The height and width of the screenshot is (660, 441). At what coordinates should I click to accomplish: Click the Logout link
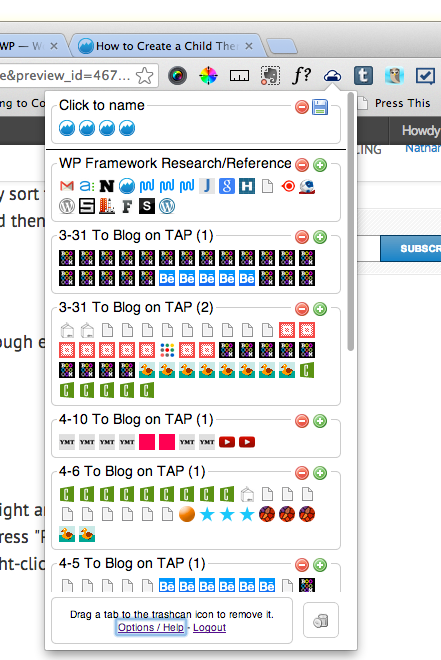pyautogui.click(x=210, y=627)
